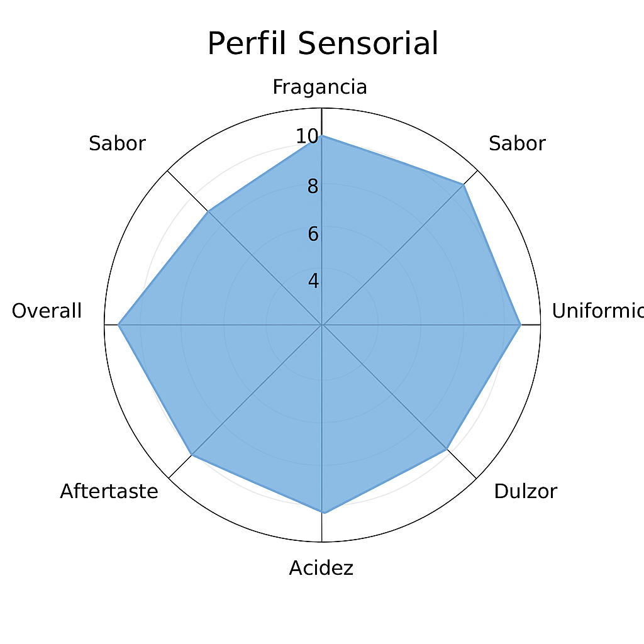
Task: Select the Overall axis label
Action: click(x=47, y=311)
